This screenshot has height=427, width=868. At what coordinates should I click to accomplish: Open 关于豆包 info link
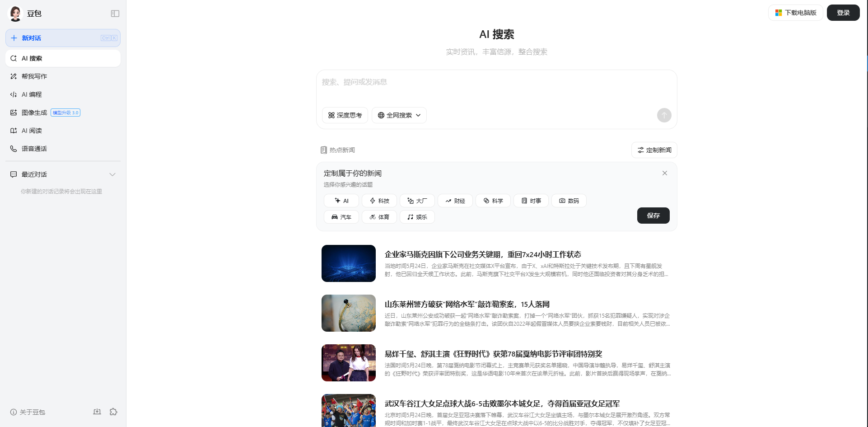coord(28,412)
